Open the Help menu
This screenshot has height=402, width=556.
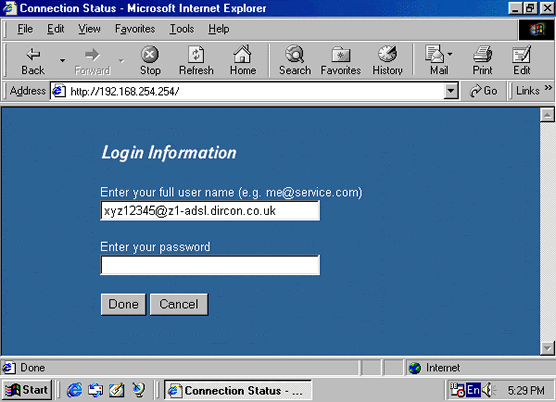click(x=218, y=29)
